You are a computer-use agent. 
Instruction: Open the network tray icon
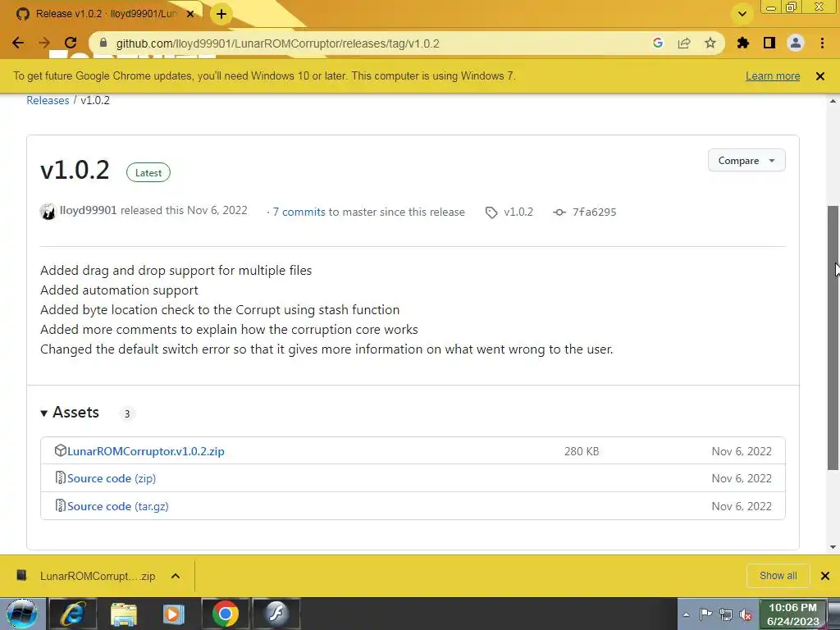point(726,614)
